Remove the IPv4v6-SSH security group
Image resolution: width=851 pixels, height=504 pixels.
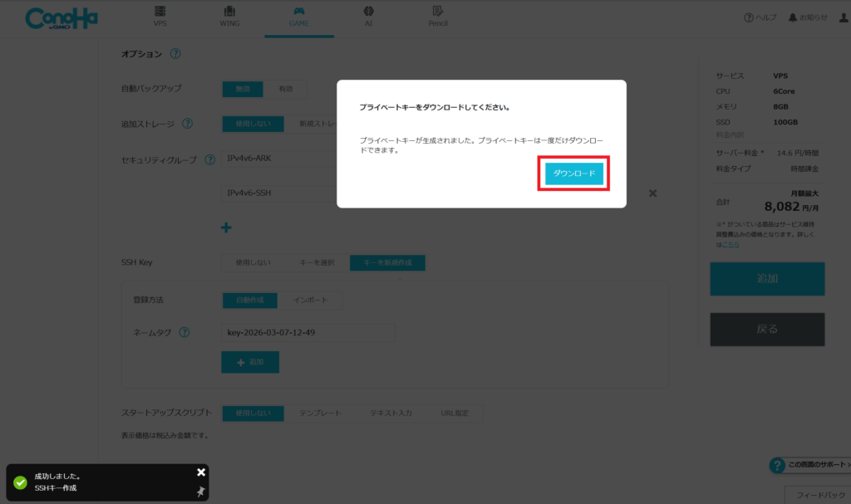(652, 193)
